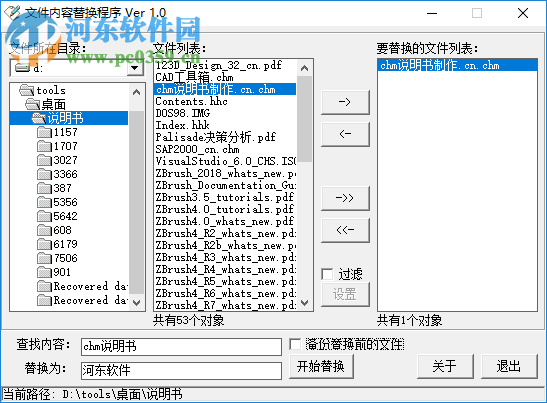Viewport: 547px width, 403px height.
Task: Click 开始替换 to start replacing
Action: pyautogui.click(x=321, y=366)
